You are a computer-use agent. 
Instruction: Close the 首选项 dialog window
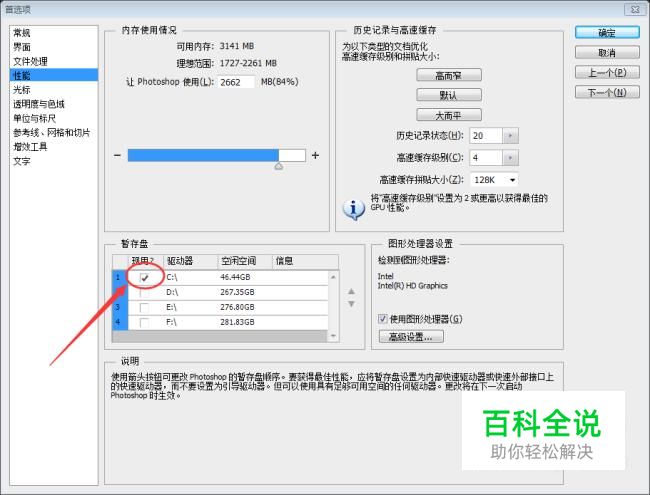(x=634, y=9)
